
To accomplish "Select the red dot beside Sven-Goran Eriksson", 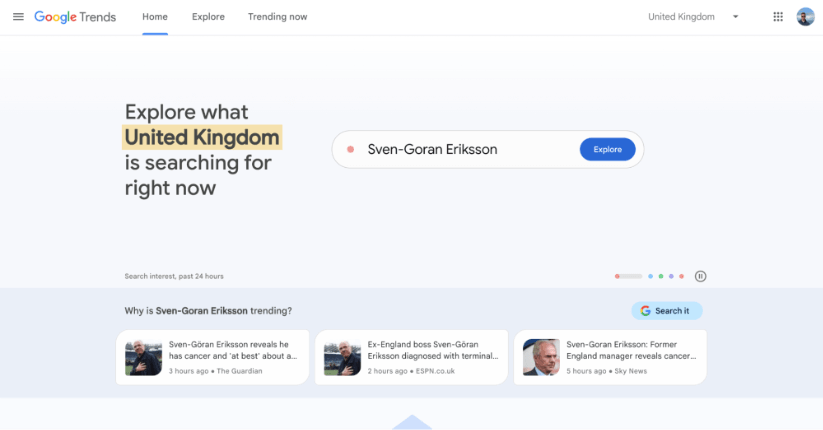I will click(351, 150).
